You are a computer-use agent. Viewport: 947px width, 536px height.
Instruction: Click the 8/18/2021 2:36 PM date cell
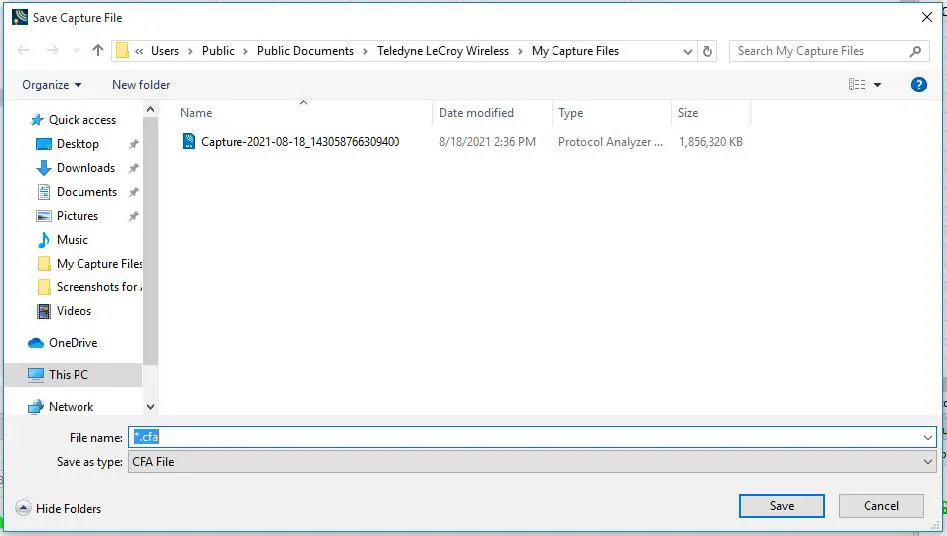[487, 141]
